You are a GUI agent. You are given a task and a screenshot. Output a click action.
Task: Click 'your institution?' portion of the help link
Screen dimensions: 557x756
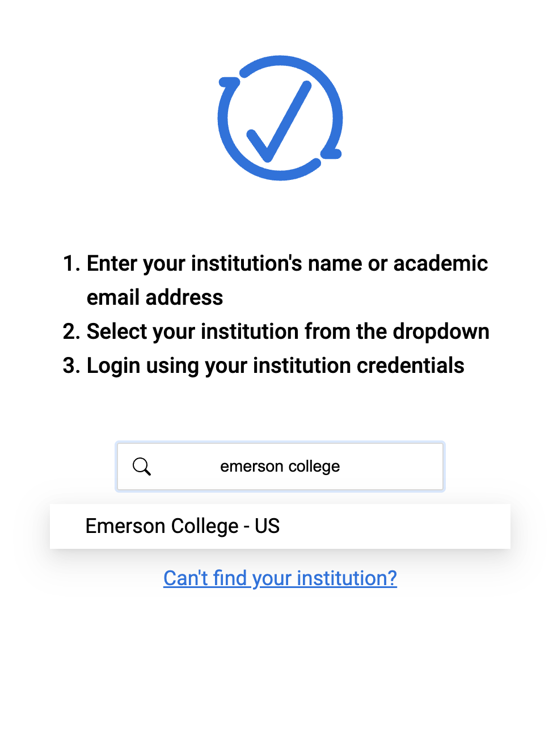pos(324,578)
